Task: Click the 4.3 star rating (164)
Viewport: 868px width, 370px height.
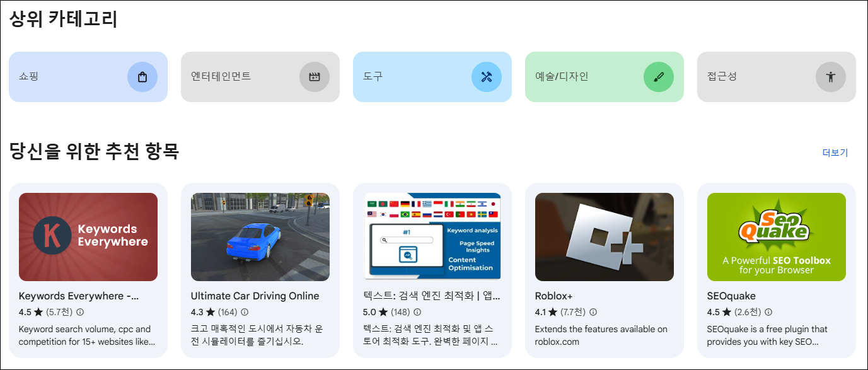Action: click(214, 312)
